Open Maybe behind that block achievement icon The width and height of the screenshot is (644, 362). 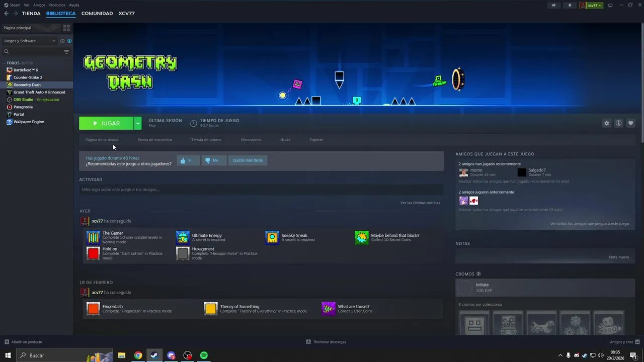362,237
